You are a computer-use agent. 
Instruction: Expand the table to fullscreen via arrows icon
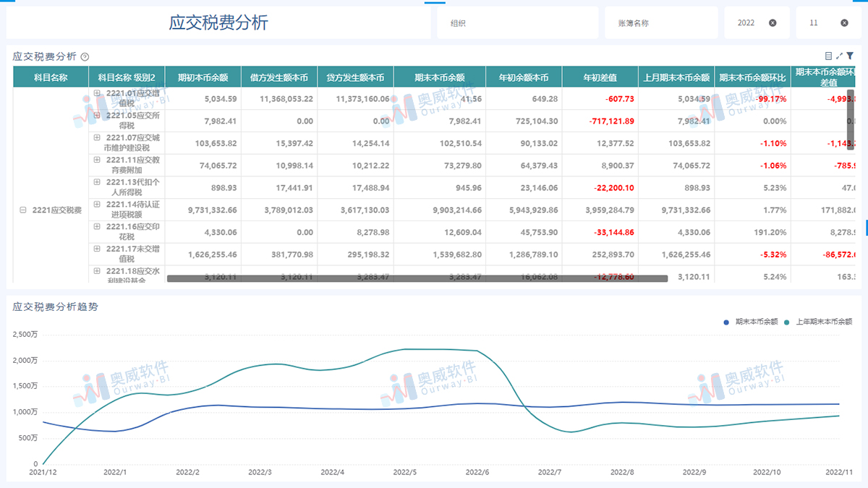tap(839, 55)
